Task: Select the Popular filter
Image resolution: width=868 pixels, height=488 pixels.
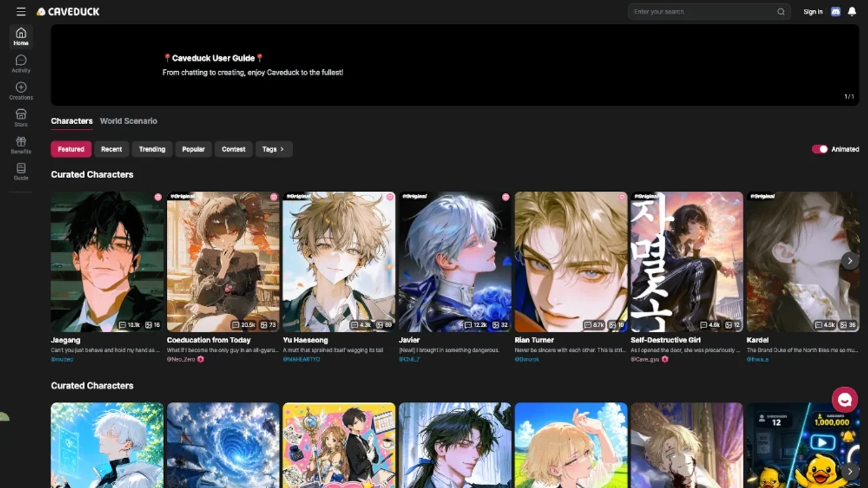Action: [x=193, y=149]
